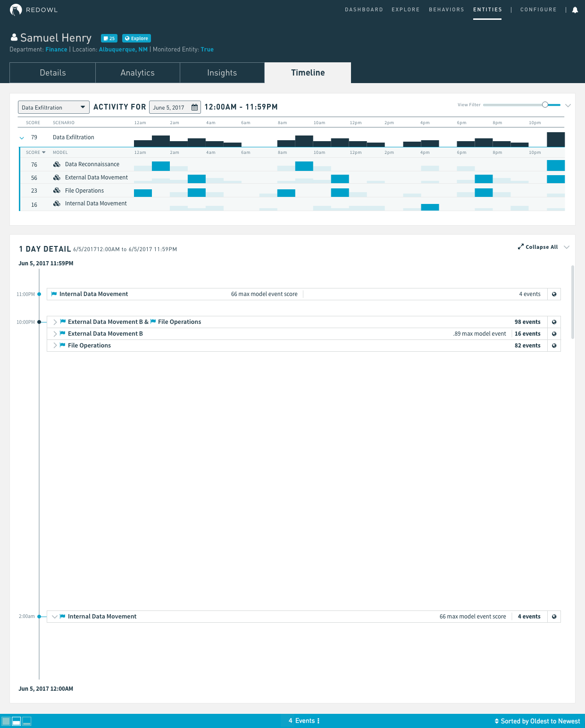Click the "4 Events" label in footer
The width and height of the screenshot is (585, 728).
coord(301,721)
